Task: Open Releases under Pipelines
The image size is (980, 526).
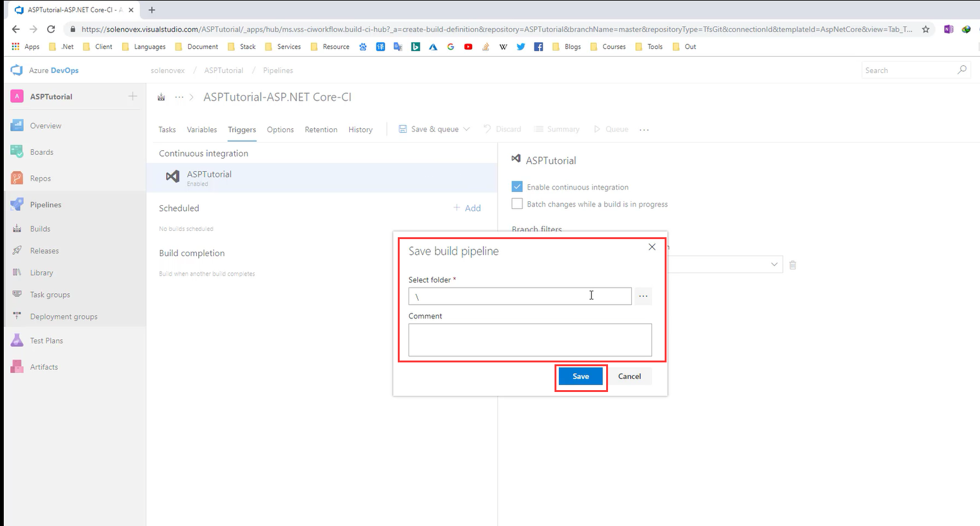Action: (x=44, y=251)
